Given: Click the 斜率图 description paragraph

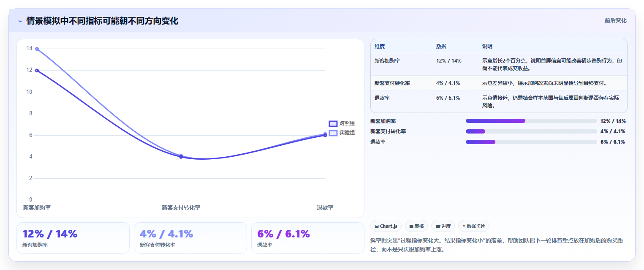Looking at the screenshot, I should [x=496, y=245].
